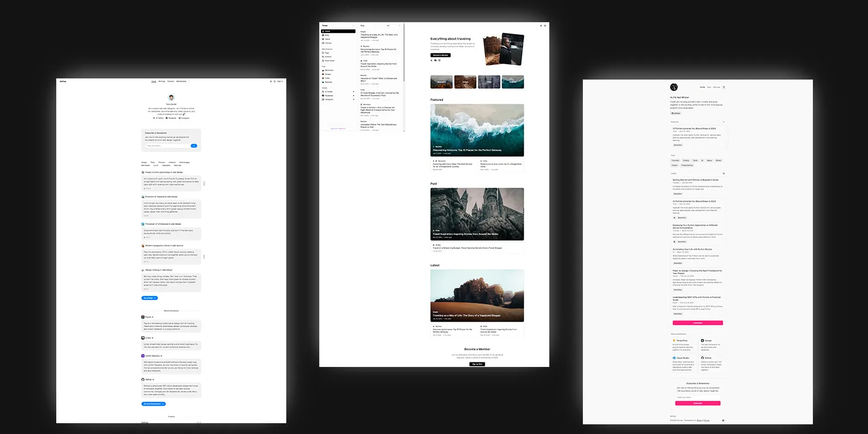Select the Projects tab on the left designer page

pos(171,81)
